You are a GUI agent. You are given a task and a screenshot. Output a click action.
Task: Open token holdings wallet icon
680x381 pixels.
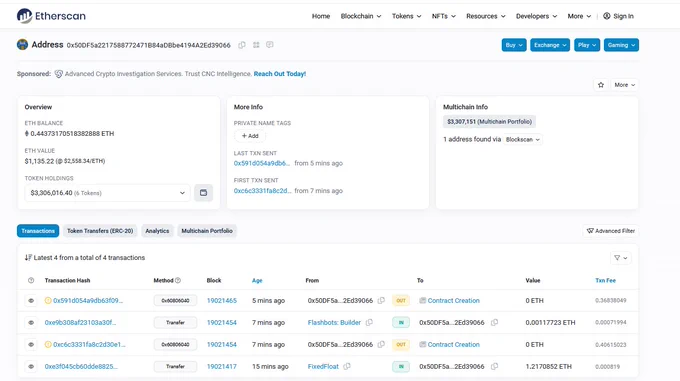pos(203,192)
